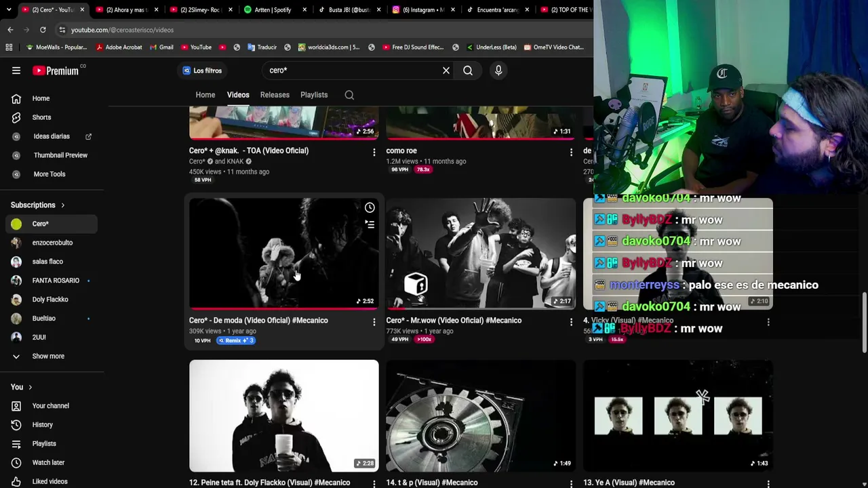Screen dimensions: 868x488
Task: Switch to the channel Playlists tab
Action: pos(314,95)
